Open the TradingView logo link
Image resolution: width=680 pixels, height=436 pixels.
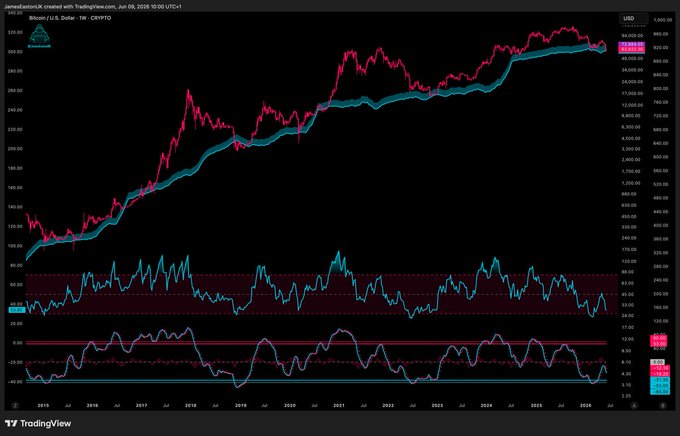pos(38,423)
